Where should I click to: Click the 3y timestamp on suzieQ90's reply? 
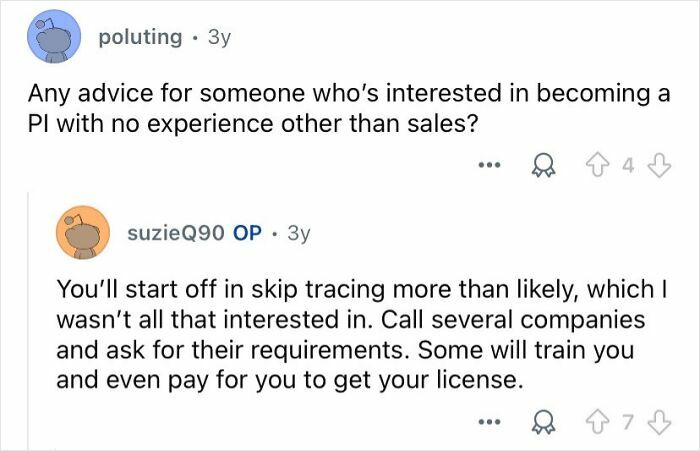coord(299,233)
